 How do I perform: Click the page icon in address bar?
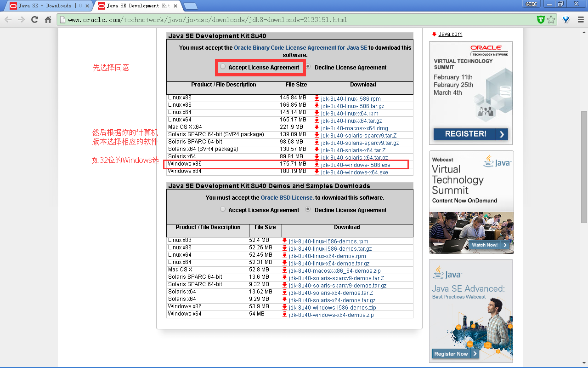[x=63, y=20]
